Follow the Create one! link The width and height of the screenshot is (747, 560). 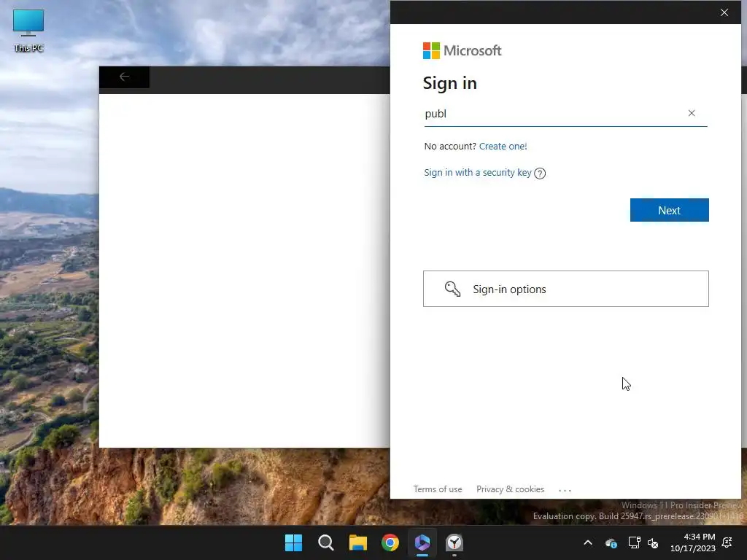tap(503, 146)
